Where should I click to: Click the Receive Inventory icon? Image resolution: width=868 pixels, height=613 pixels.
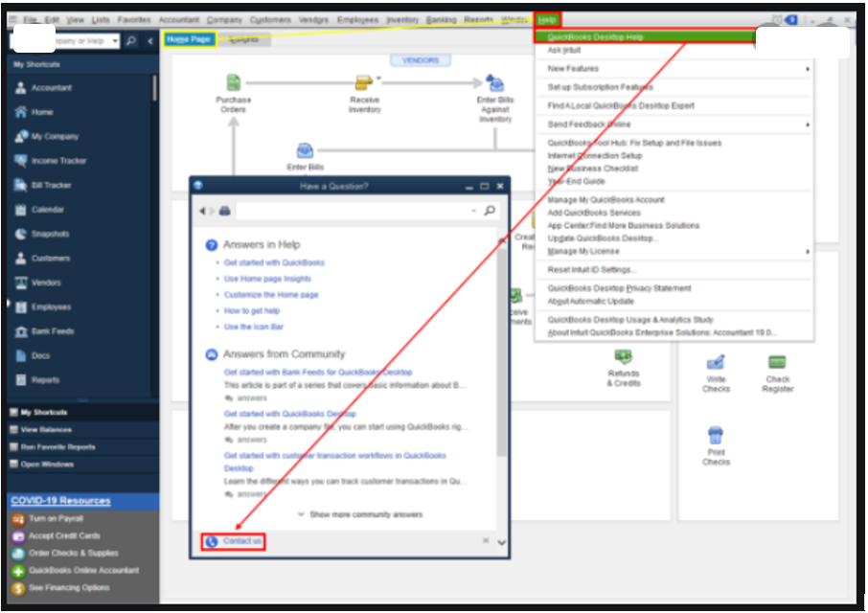tap(363, 83)
